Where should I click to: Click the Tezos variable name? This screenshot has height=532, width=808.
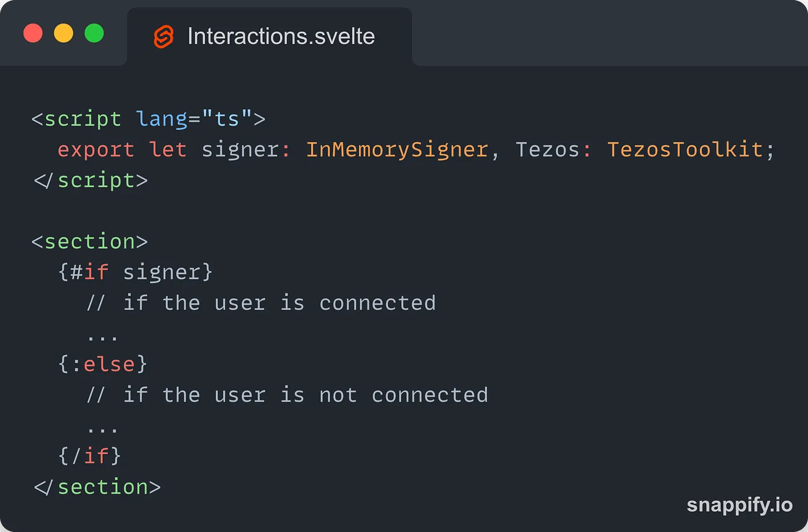[x=547, y=149]
